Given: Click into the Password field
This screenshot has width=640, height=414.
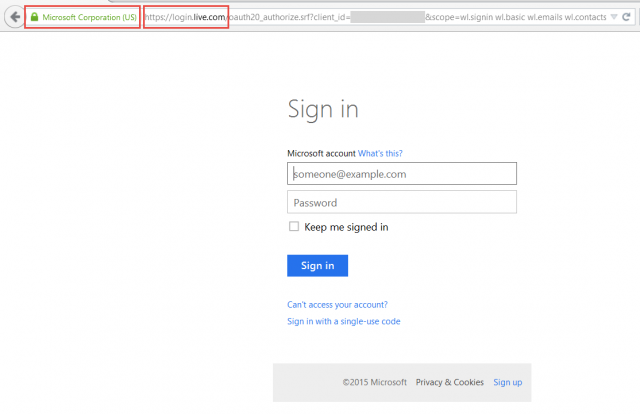Looking at the screenshot, I should [401, 203].
